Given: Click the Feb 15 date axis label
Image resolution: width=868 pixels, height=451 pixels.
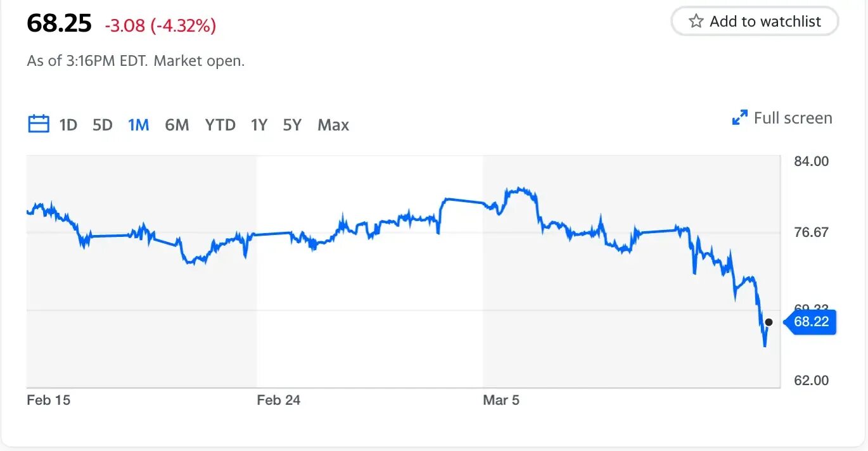Looking at the screenshot, I should coord(49,400).
